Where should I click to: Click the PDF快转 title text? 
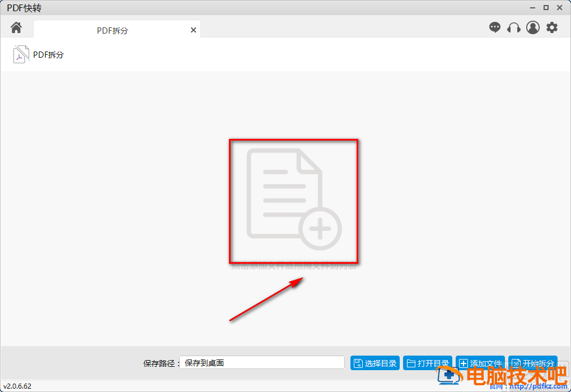coord(24,8)
